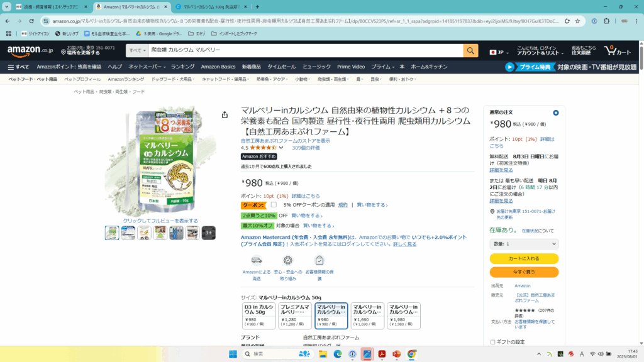Select the ¥1,280 プレミアムマルベリー option
Image resolution: width=644 pixels, height=362 pixels.
click(295, 315)
